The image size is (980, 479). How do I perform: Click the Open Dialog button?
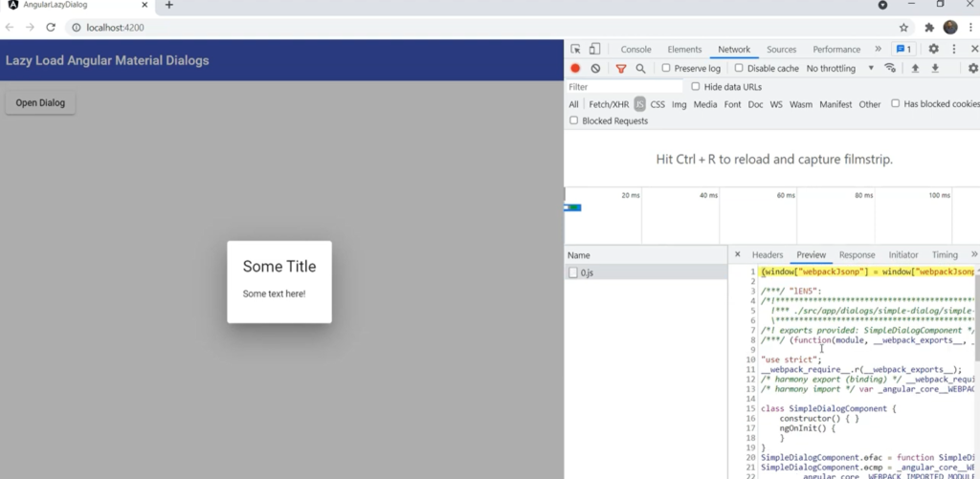40,103
